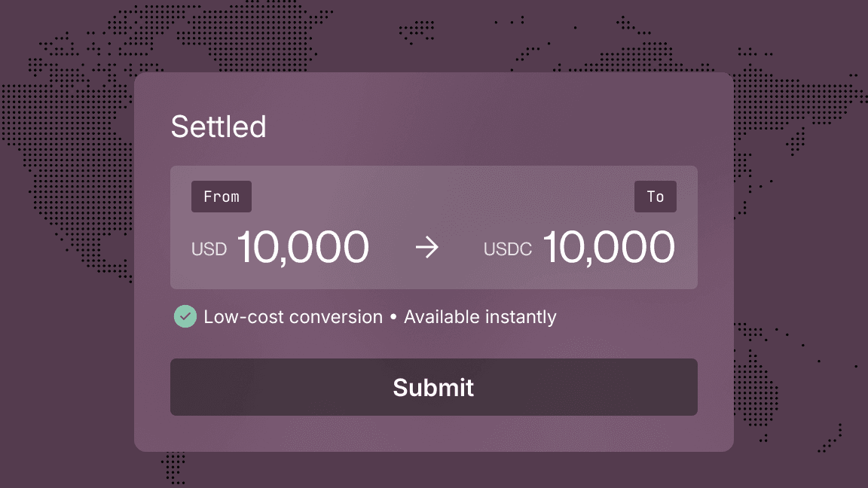Click the bullet separator before Available instantly
The height and width of the screenshot is (488, 868).
pos(393,317)
